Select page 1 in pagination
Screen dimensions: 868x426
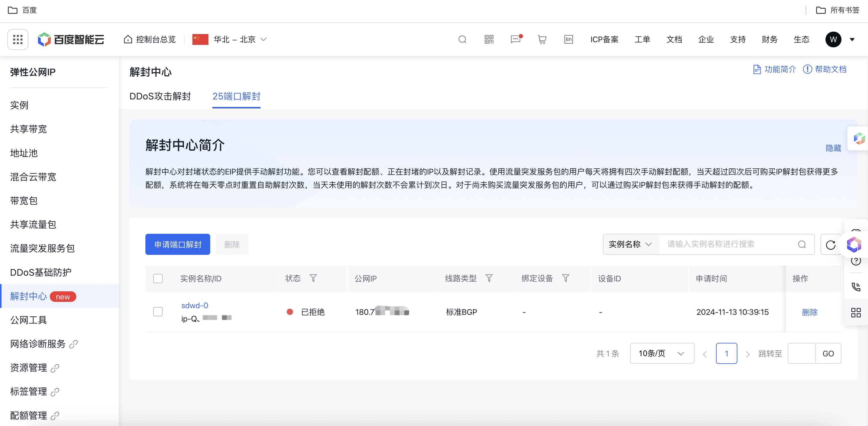coord(726,353)
